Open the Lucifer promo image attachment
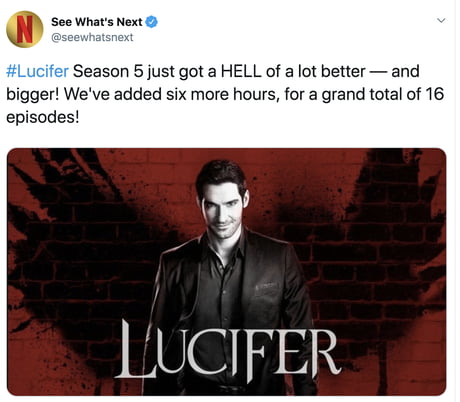 [226, 272]
